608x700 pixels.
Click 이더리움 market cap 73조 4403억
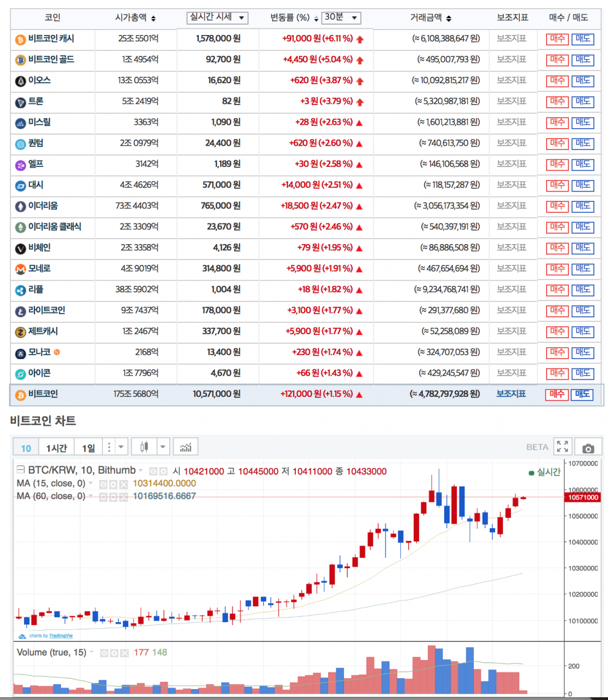click(x=137, y=206)
